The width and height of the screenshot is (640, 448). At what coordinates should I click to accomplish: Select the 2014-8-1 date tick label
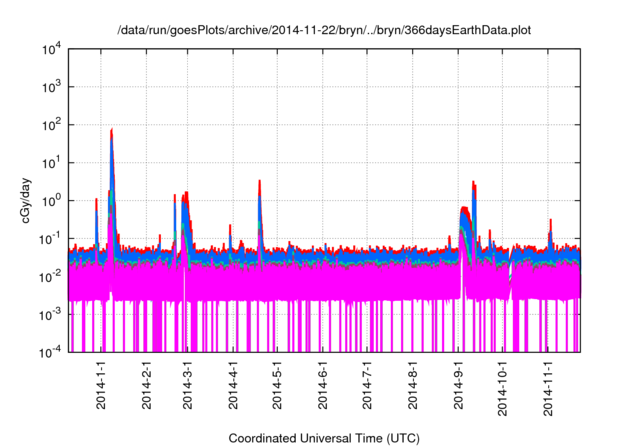(x=413, y=388)
